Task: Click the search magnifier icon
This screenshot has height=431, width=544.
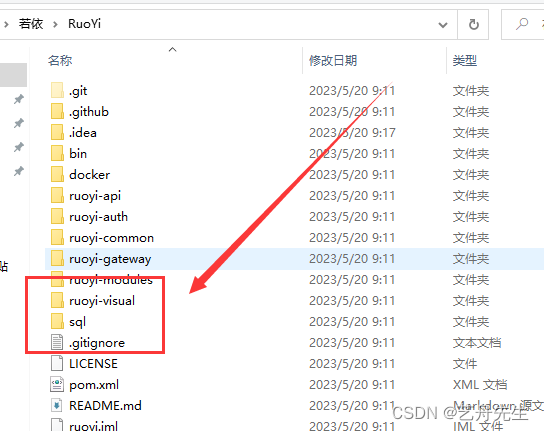Action: pyautogui.click(x=521, y=24)
